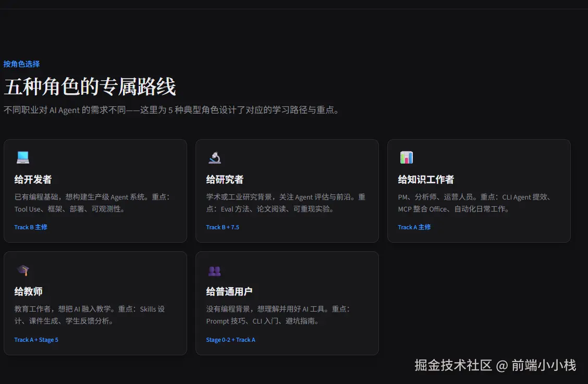588x384 pixels.
Task: Open the Track A + Stage 5 link
Action: 36,340
